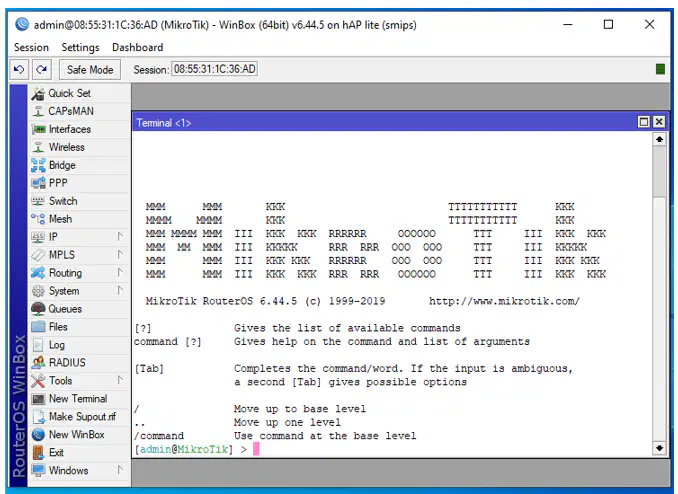Maximize the Terminal <1> window
The image size is (678, 494).
pyautogui.click(x=643, y=122)
